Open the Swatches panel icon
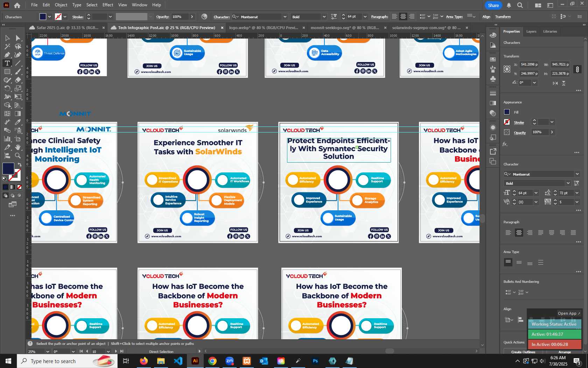Viewport: 588px width, 368px height. pyautogui.click(x=493, y=59)
